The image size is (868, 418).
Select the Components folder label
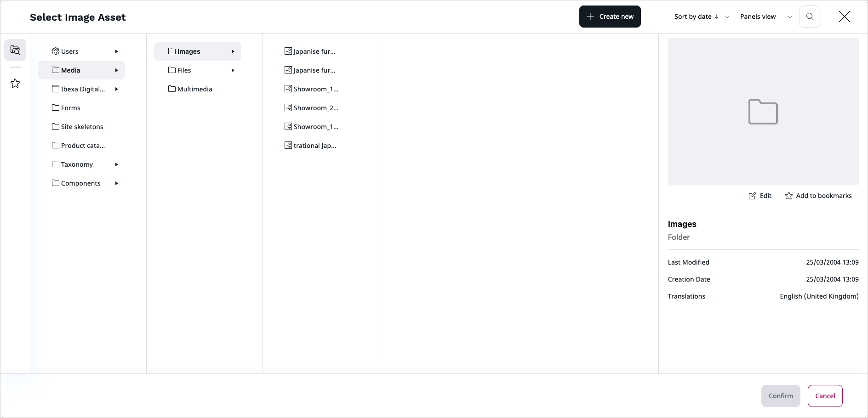(x=80, y=183)
